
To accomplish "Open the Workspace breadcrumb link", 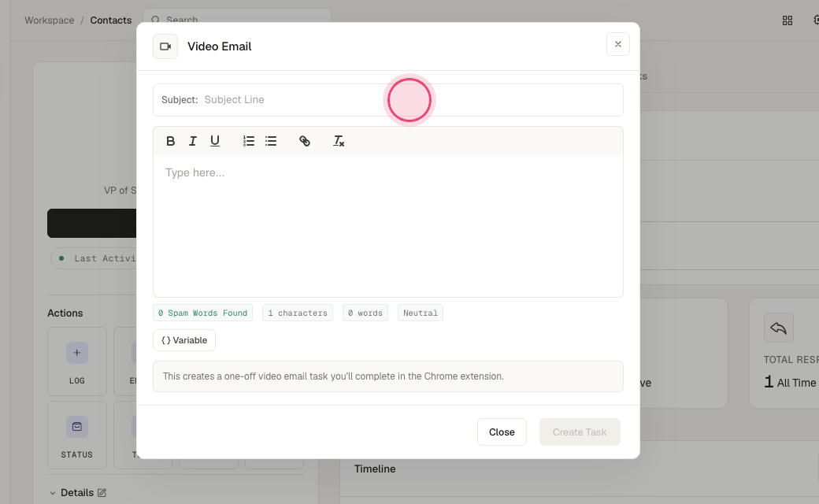I will pos(50,20).
